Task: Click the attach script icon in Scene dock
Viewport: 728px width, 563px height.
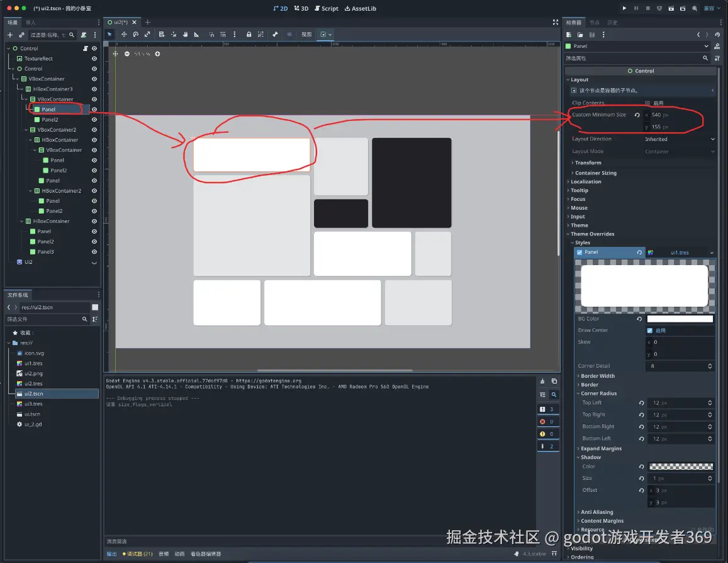Action: coord(84,35)
